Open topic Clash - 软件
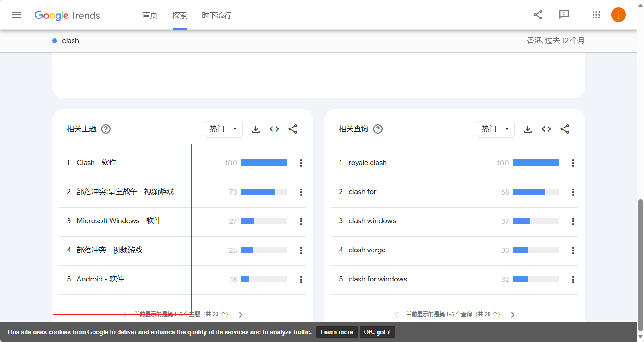This screenshot has width=644, height=342. [97, 163]
